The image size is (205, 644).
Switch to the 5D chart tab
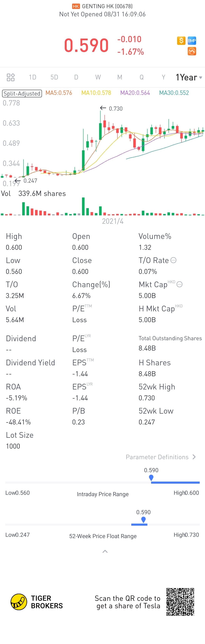[x=54, y=77]
